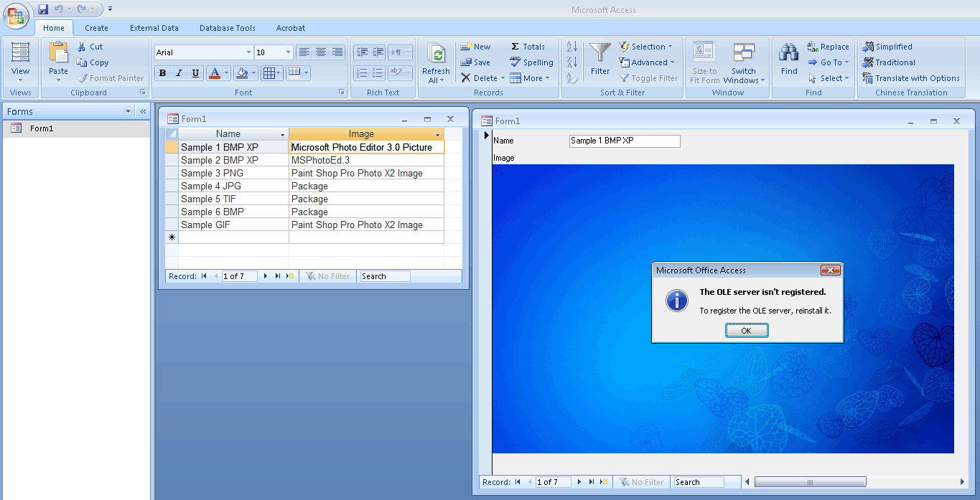Collapse the Forms navigation pane
980x500 pixels.
pyautogui.click(x=142, y=111)
